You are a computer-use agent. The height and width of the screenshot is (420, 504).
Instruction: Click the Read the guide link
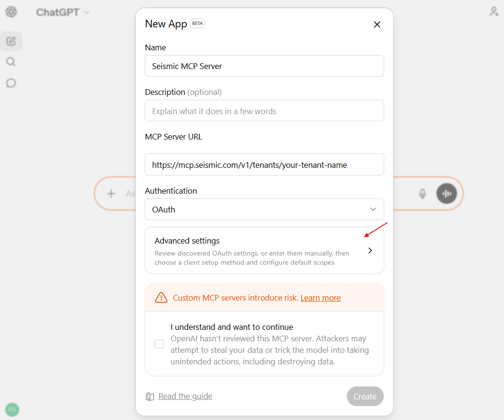pyautogui.click(x=185, y=396)
